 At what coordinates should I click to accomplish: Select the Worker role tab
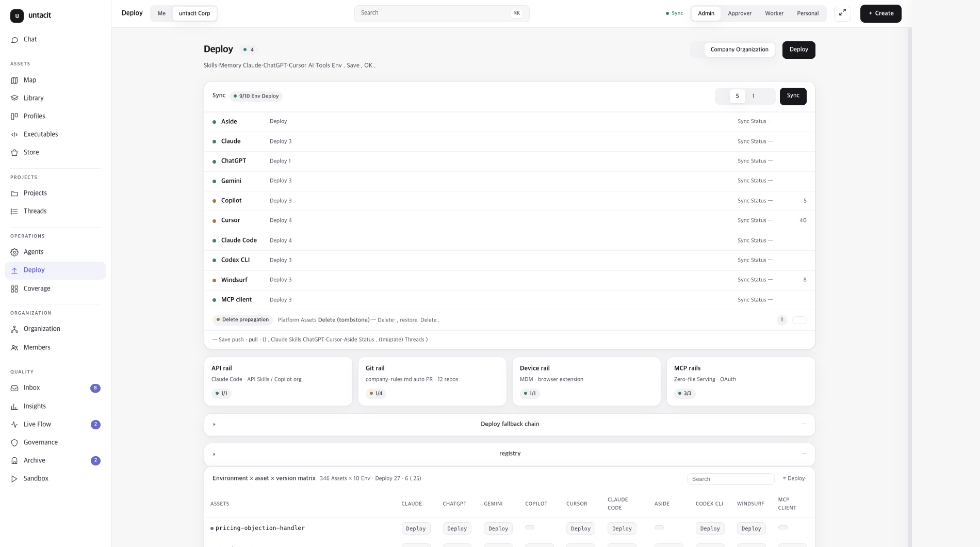coord(774,13)
